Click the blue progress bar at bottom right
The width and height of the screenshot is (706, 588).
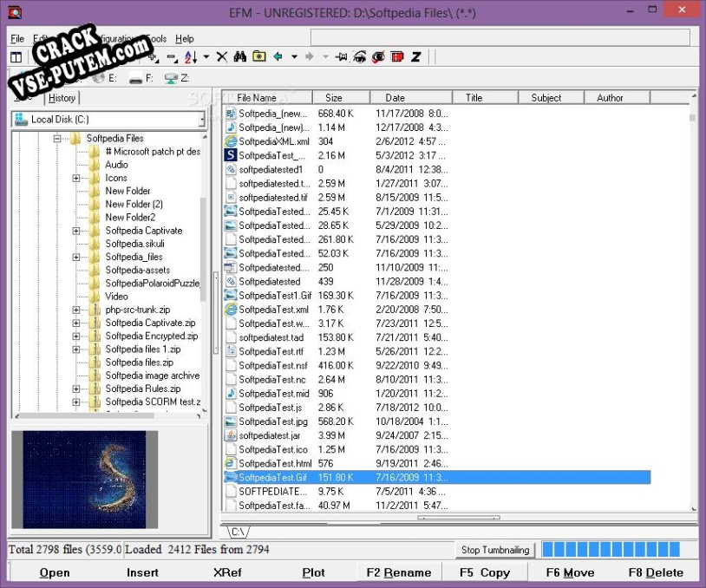pyautogui.click(x=611, y=549)
